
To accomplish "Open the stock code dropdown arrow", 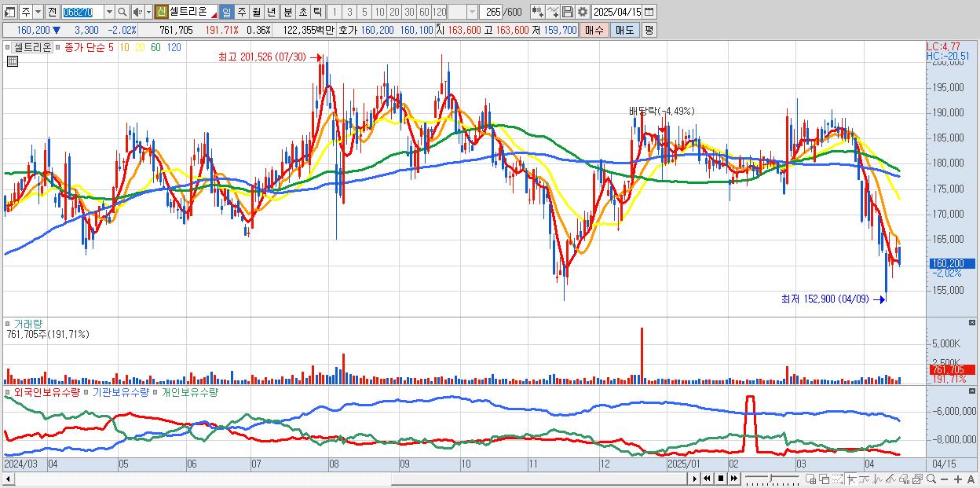I will (109, 12).
